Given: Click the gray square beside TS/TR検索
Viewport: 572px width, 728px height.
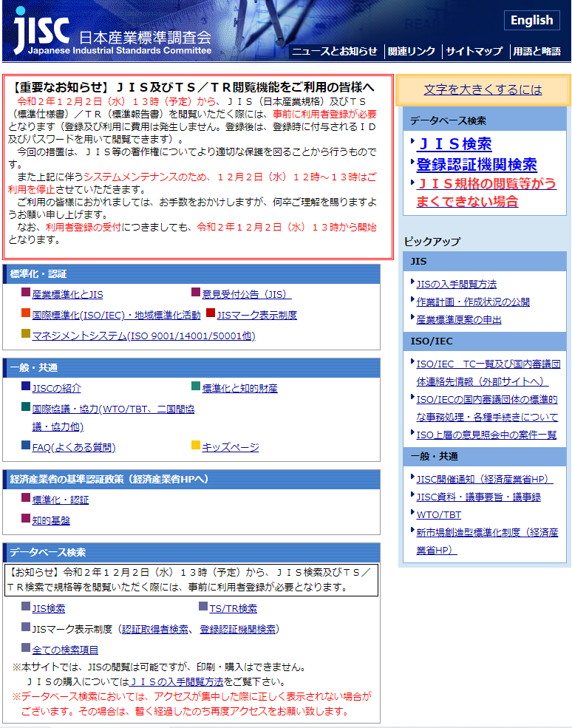Looking at the screenshot, I should pyautogui.click(x=203, y=606).
